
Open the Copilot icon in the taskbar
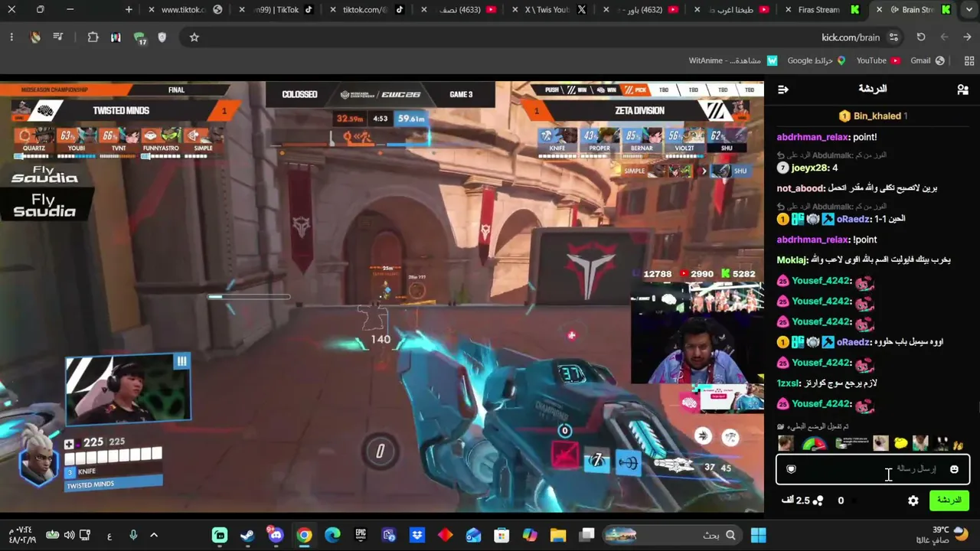[x=530, y=535]
